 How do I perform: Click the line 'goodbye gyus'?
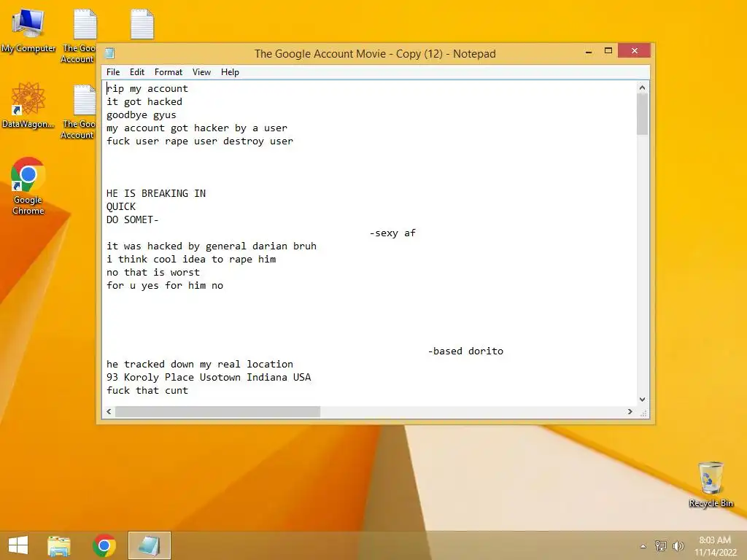(142, 114)
